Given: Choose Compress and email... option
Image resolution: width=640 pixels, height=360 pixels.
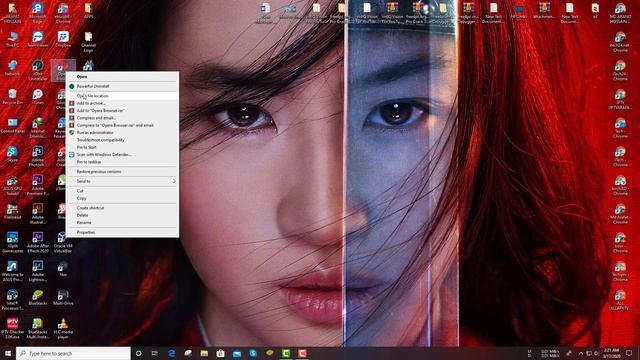Looking at the screenshot, I should (122, 118).
